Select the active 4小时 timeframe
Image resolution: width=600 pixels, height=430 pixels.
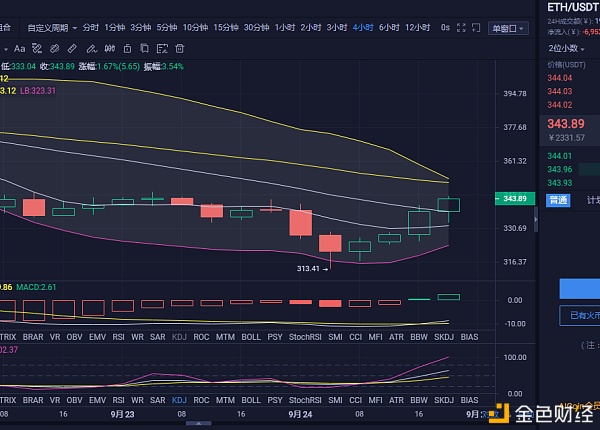point(363,28)
